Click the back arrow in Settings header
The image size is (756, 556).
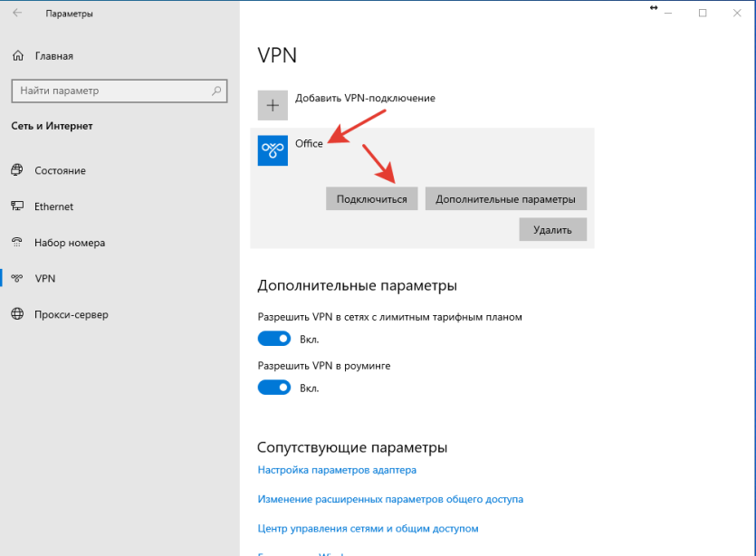point(18,14)
